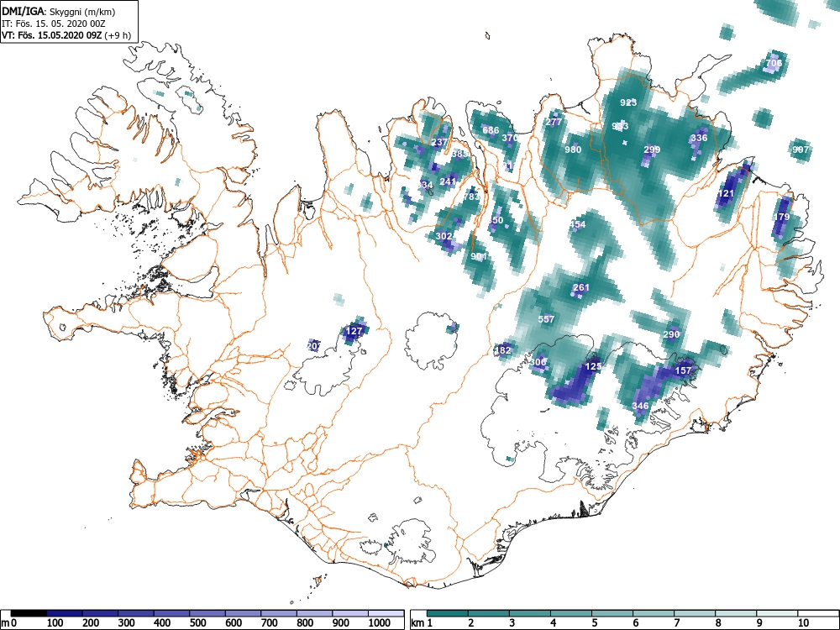
Task: Click the 686 visibility value on the map
Action: pos(491,130)
